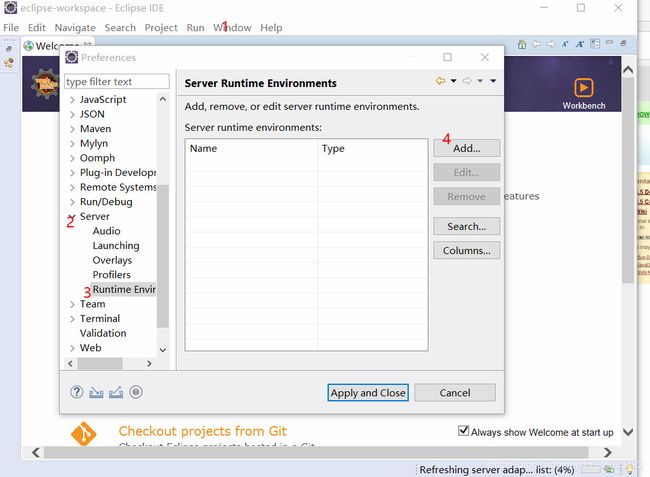Go forward with grey arrow in Preferences

467,81
